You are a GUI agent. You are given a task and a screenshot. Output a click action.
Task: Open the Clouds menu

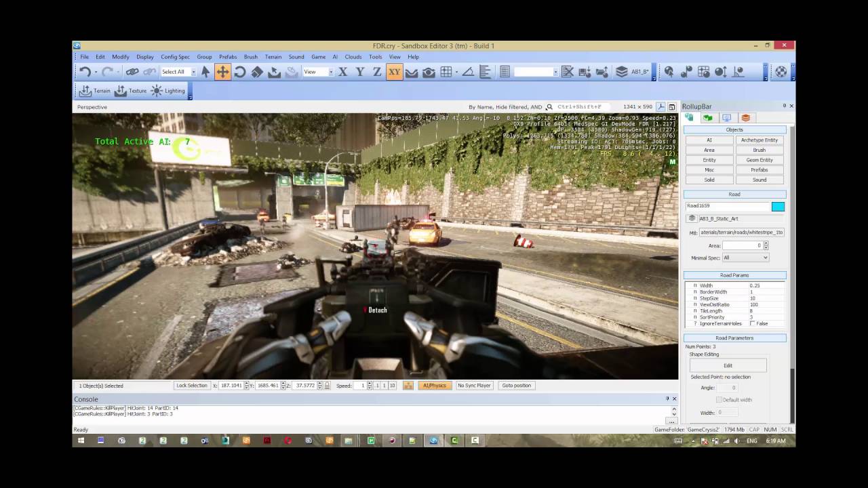(x=353, y=57)
